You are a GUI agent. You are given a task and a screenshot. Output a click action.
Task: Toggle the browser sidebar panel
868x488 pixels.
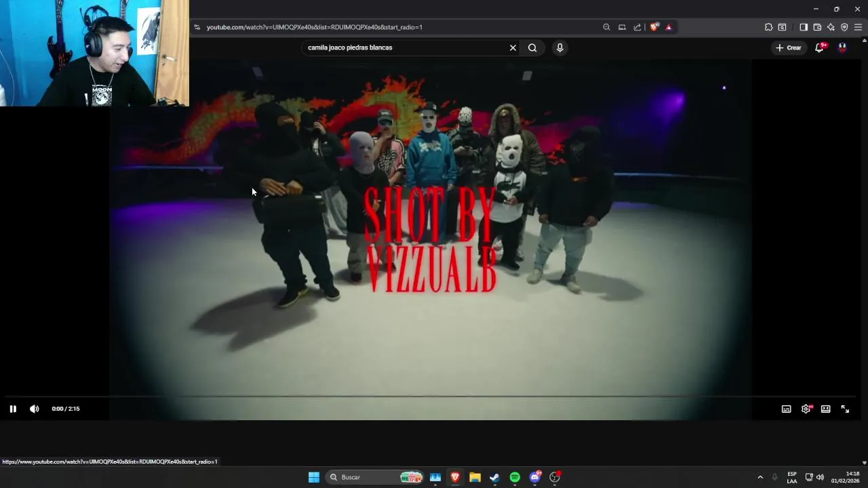click(x=804, y=27)
